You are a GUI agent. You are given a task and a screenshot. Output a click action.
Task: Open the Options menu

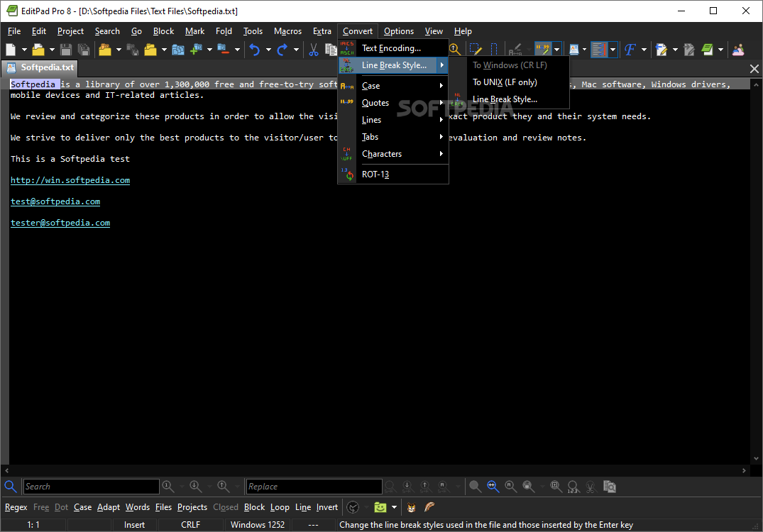(398, 31)
